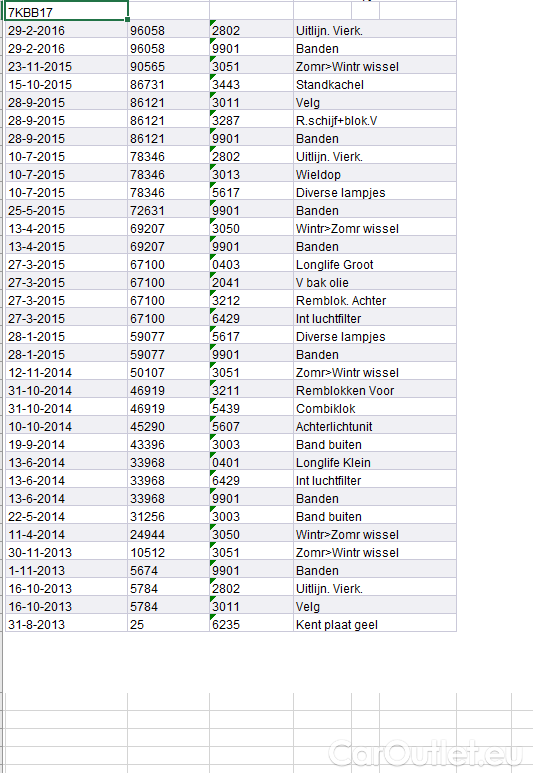Select cell containing 7KBB17

(66, 11)
